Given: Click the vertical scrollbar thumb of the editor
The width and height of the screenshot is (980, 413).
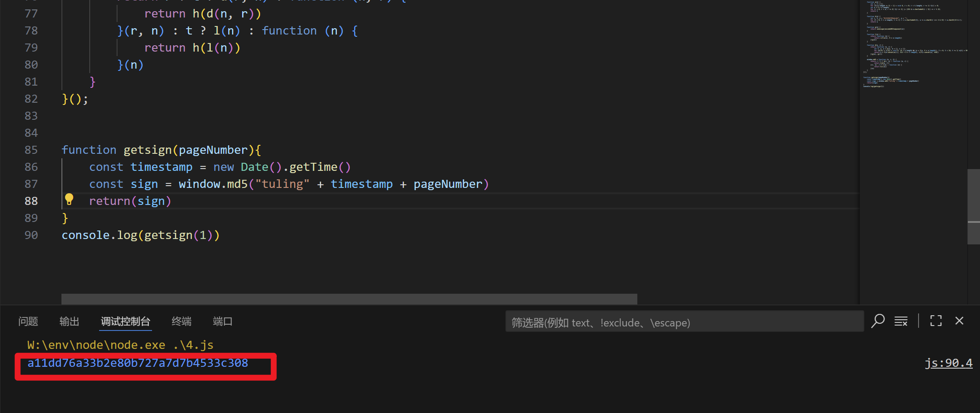Looking at the screenshot, I should coord(973,206).
